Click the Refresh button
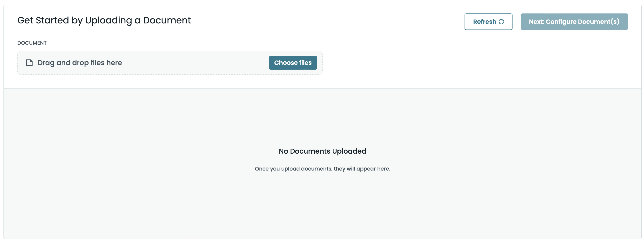Screen dimensions: 644x243 pos(488,22)
